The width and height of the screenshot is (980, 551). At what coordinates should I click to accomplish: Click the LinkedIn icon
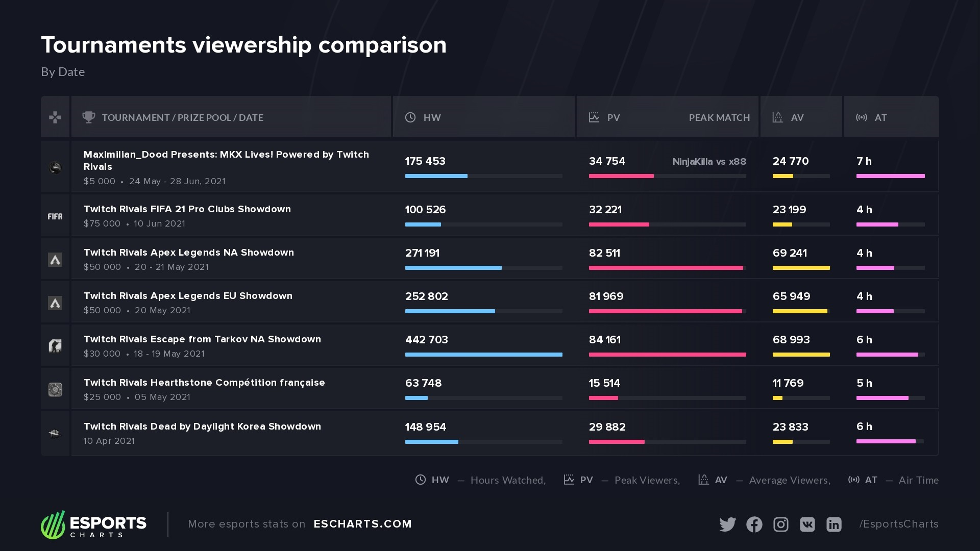834,524
